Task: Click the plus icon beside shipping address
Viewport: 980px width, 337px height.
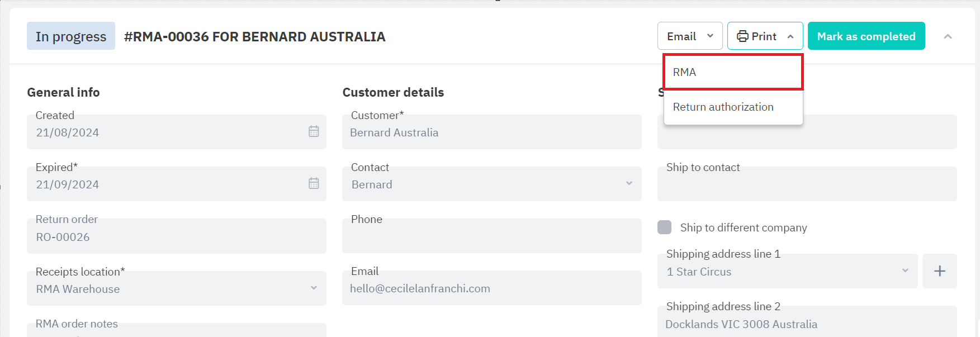Action: (x=939, y=271)
